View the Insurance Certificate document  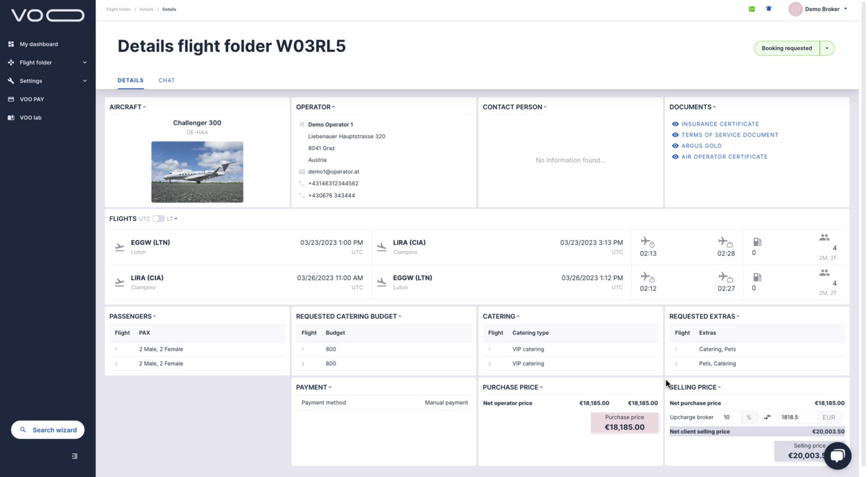pos(719,124)
